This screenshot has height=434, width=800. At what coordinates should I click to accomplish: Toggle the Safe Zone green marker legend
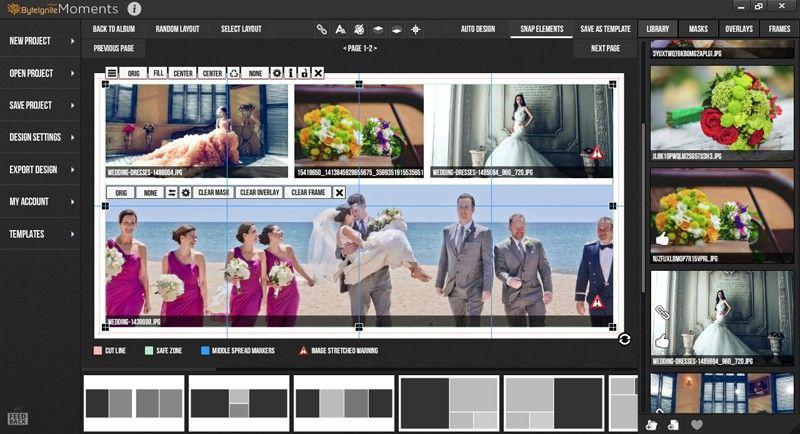pyautogui.click(x=149, y=351)
